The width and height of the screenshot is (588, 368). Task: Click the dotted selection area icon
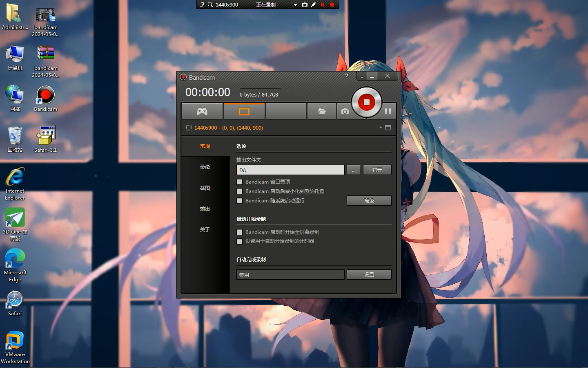pos(188,128)
